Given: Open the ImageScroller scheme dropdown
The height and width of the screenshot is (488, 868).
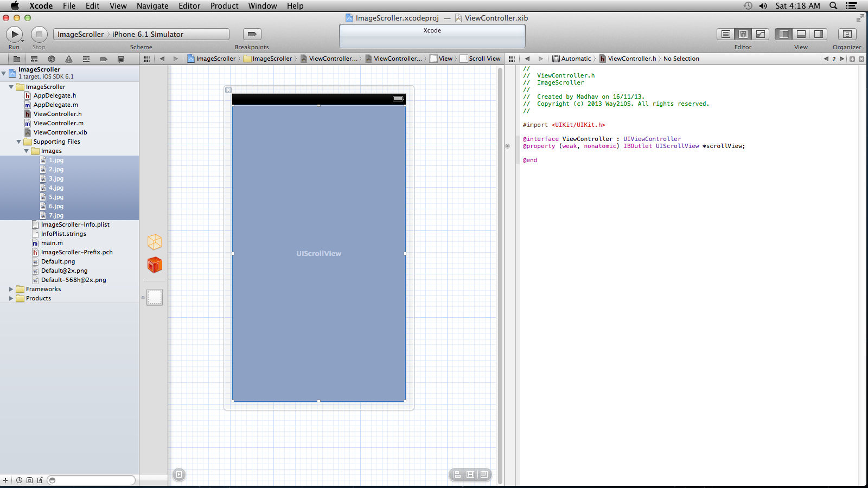Looking at the screenshot, I should [x=80, y=34].
